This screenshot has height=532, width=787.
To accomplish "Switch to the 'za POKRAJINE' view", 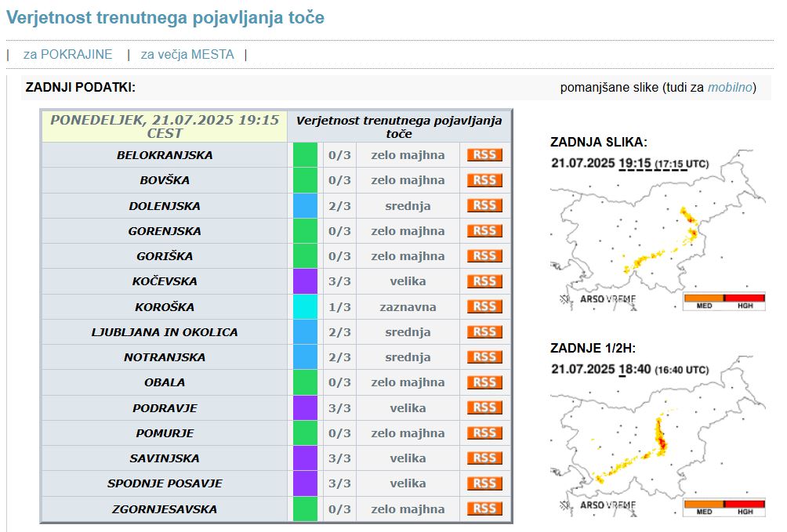I will tap(67, 55).
